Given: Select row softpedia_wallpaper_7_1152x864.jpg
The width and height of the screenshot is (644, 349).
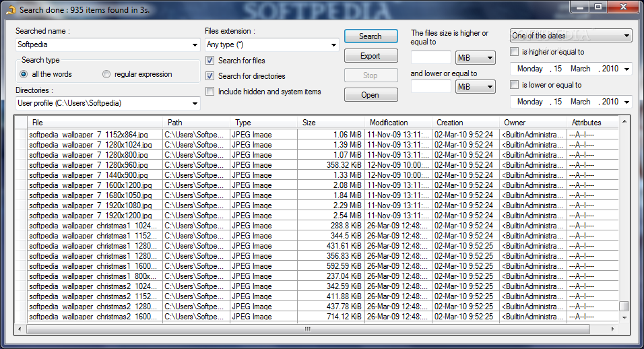Looking at the screenshot, I should click(316, 135).
